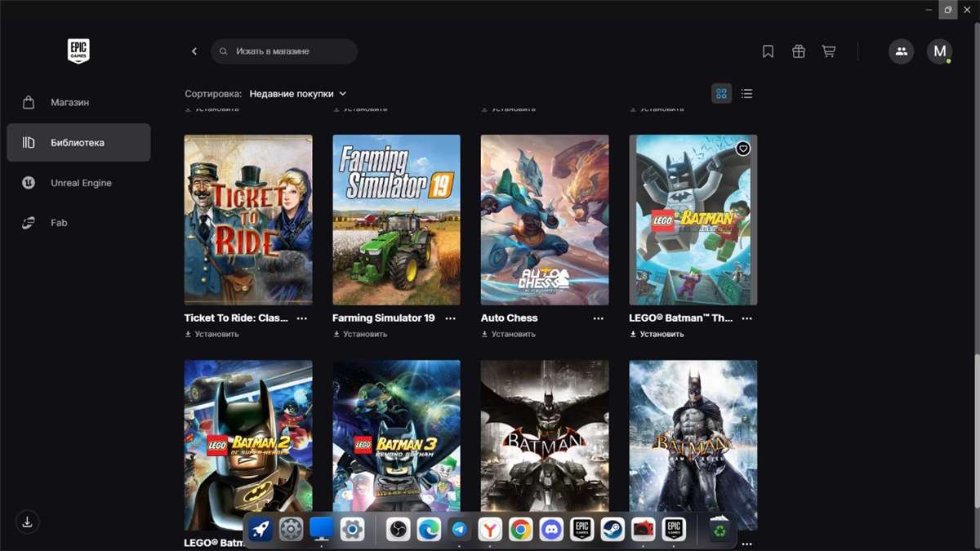
Task: Open the three-dot menu for Ticket To Ride
Action: [x=302, y=318]
